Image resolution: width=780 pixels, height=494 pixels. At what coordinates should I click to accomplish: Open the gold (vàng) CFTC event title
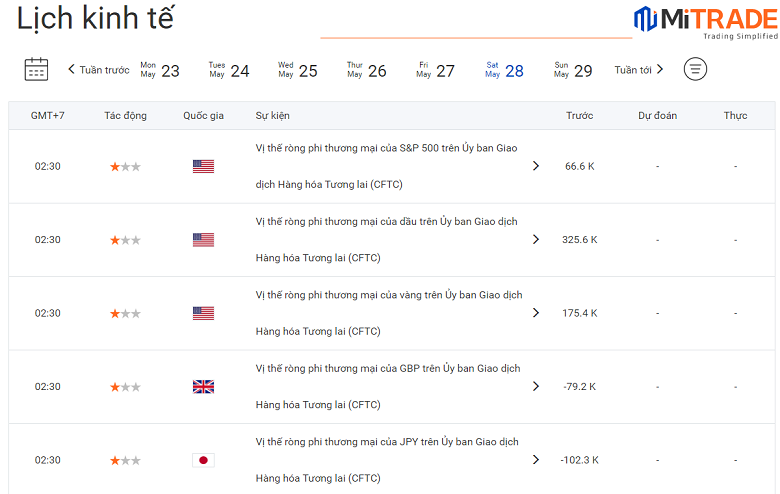tap(388, 295)
